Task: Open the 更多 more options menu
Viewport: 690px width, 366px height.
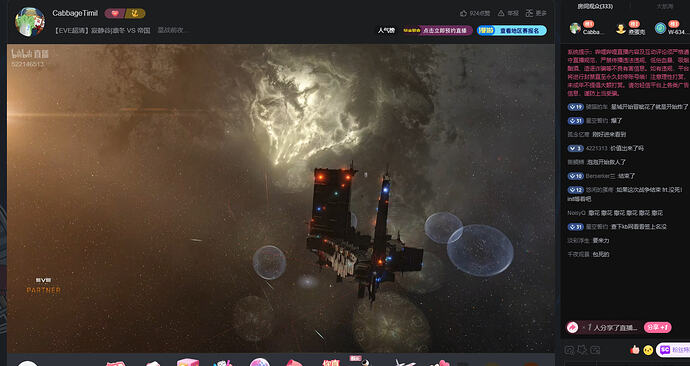Action: (536, 13)
